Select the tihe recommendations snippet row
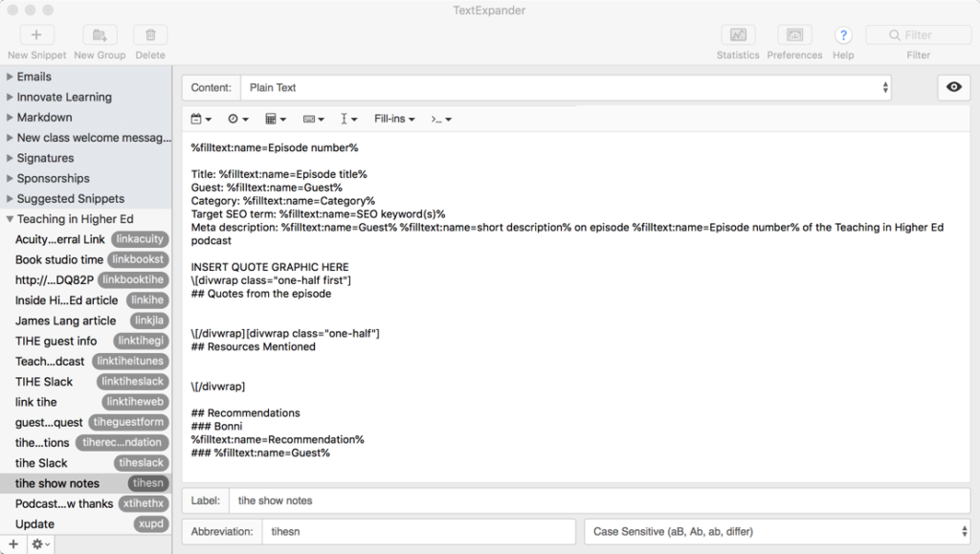This screenshot has width=980, height=554. point(85,442)
